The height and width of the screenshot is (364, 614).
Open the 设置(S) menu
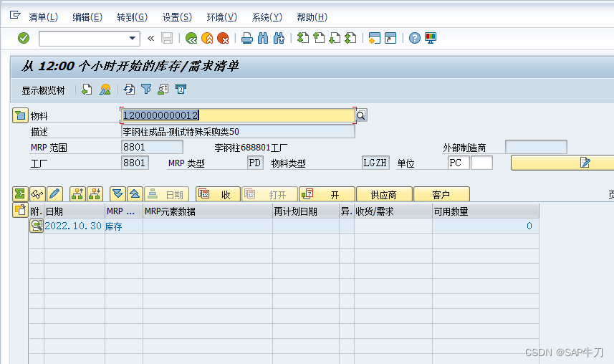tap(177, 17)
